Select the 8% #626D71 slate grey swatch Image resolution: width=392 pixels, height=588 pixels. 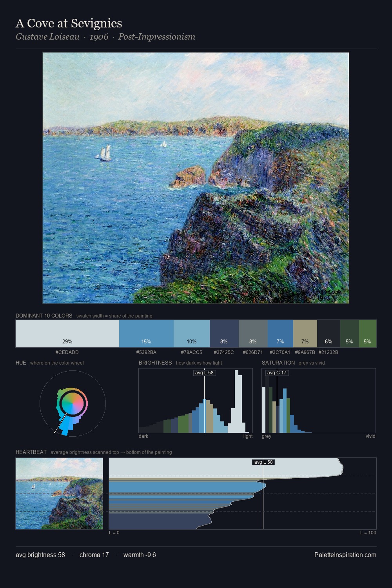(x=253, y=334)
